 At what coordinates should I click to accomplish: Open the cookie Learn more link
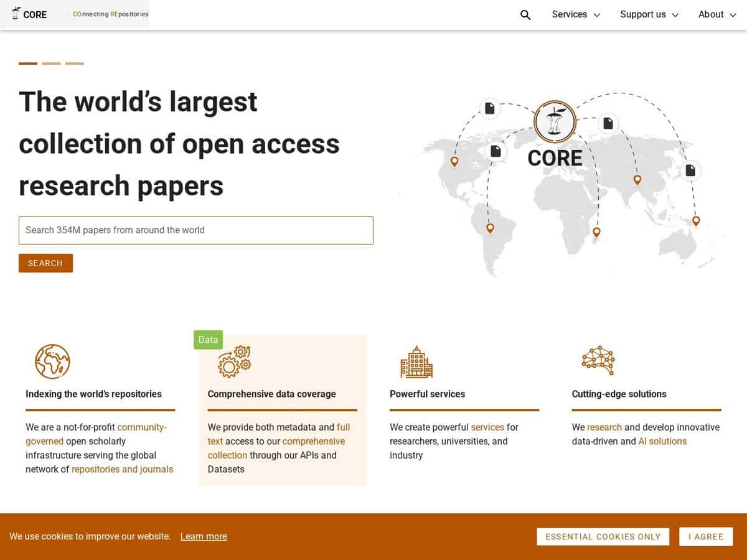point(204,536)
